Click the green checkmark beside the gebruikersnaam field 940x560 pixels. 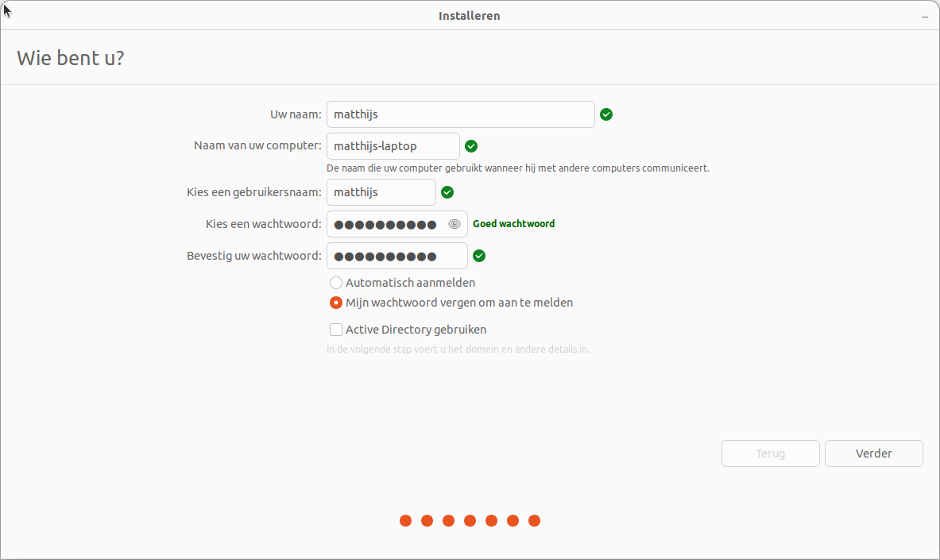(x=447, y=192)
